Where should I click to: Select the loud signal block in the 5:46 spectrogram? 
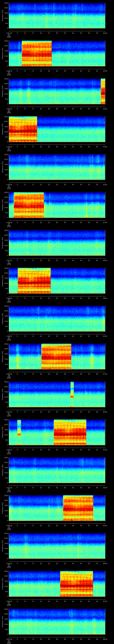29,205
